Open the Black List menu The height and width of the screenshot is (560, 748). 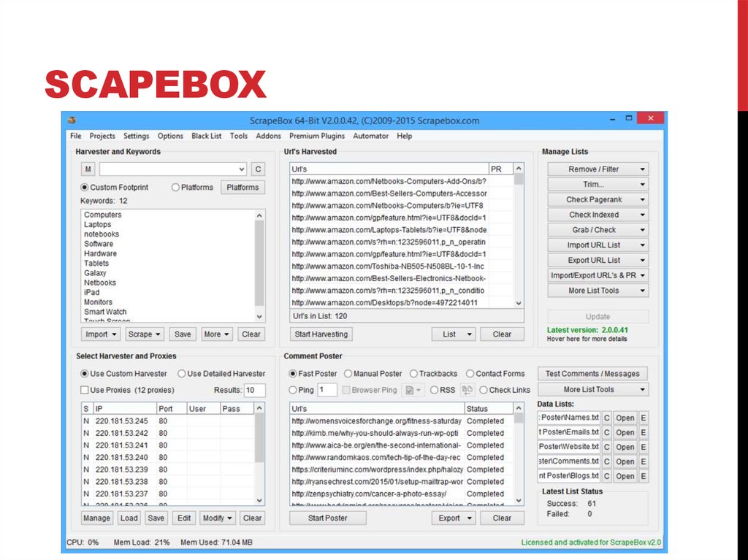point(206,136)
